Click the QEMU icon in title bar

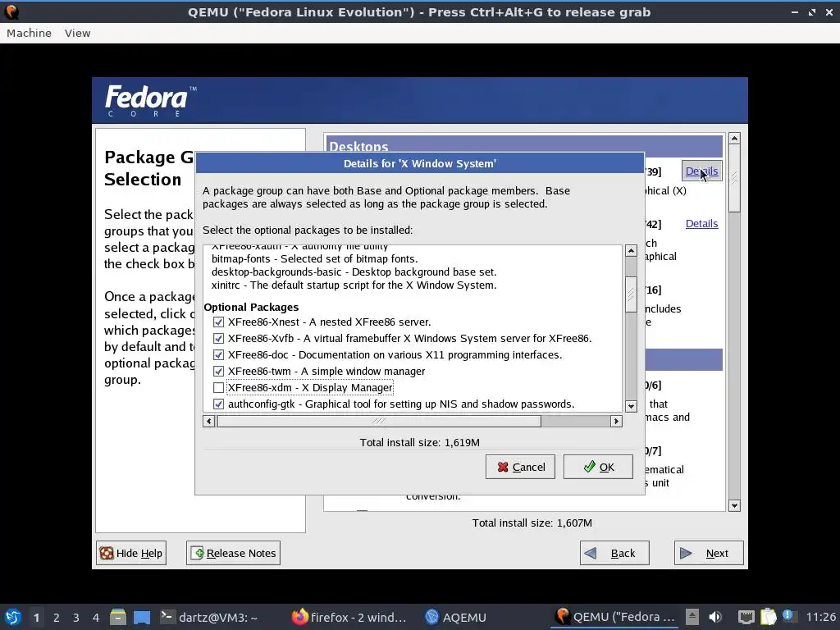[11, 11]
